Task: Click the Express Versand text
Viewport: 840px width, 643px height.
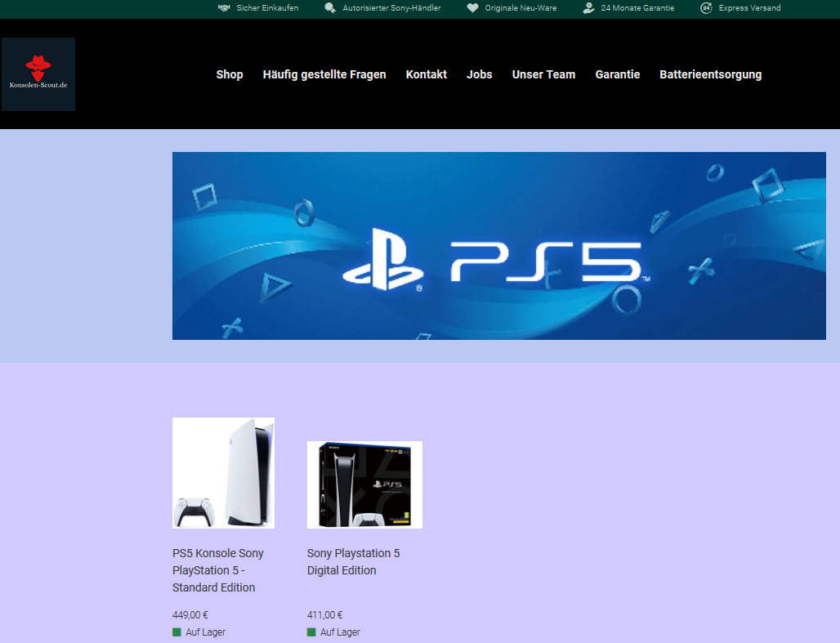Action: 749,8
